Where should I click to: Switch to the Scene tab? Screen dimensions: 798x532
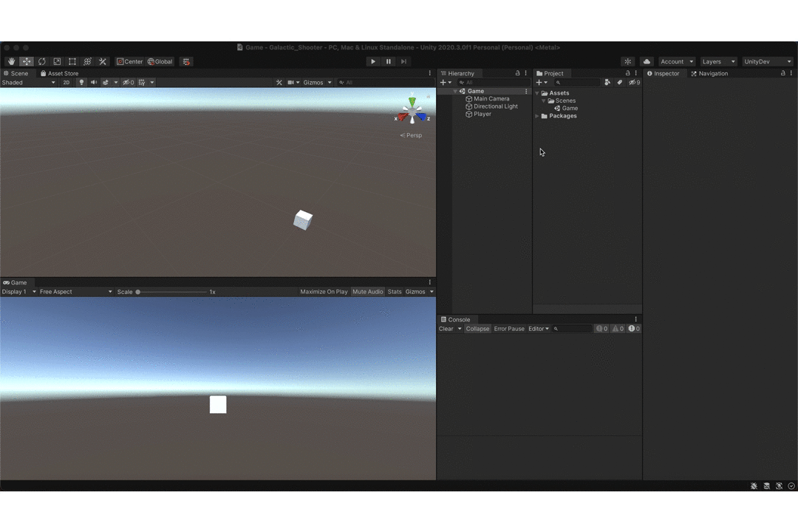point(16,73)
